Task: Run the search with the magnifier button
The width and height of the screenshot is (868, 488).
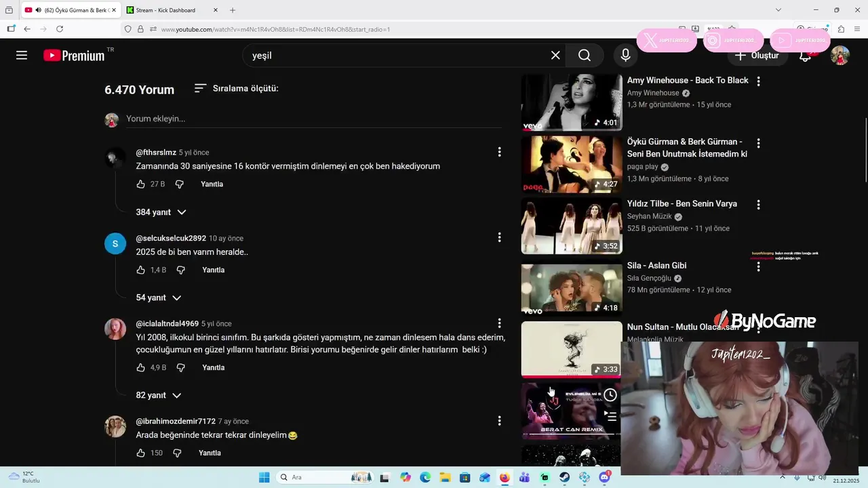Action: tap(585, 56)
